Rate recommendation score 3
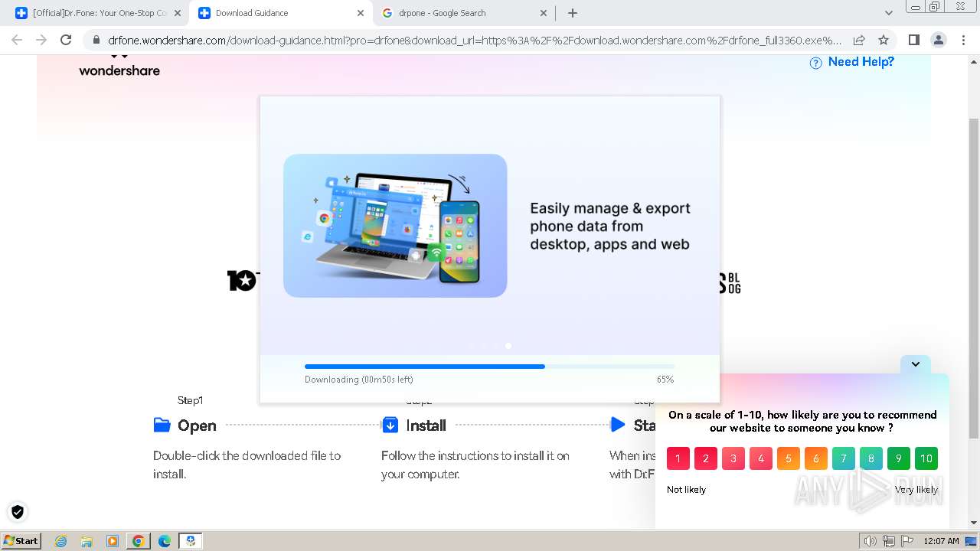This screenshot has width=980, height=551. [x=733, y=458]
